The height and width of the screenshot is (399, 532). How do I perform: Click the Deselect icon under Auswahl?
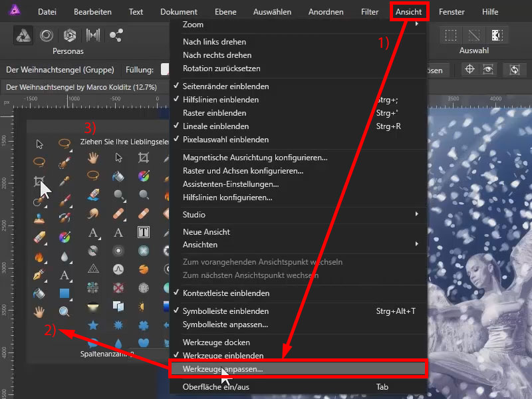tap(474, 35)
